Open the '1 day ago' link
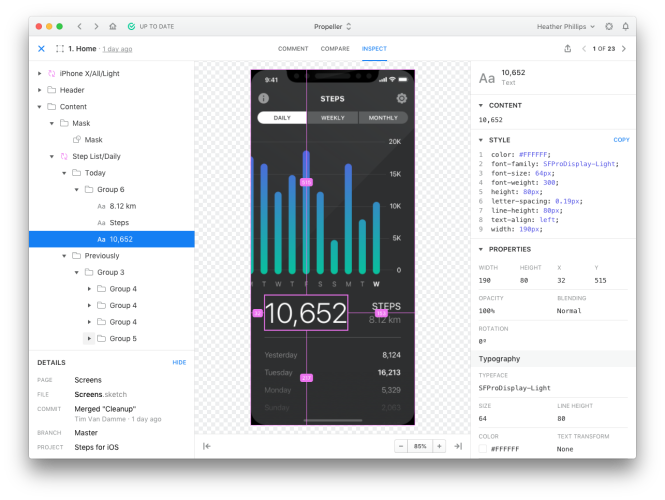The height and width of the screenshot is (500, 665). tap(117, 49)
